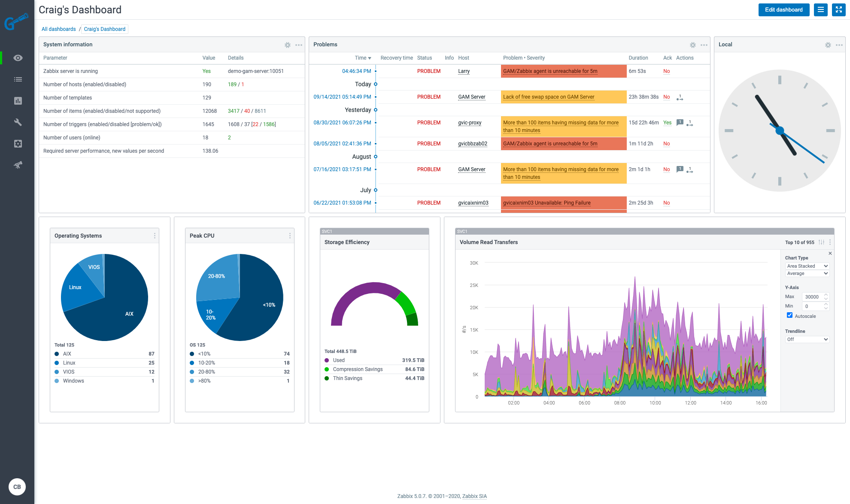
Task: Open the Inventory list icon in sidebar
Action: 18,79
